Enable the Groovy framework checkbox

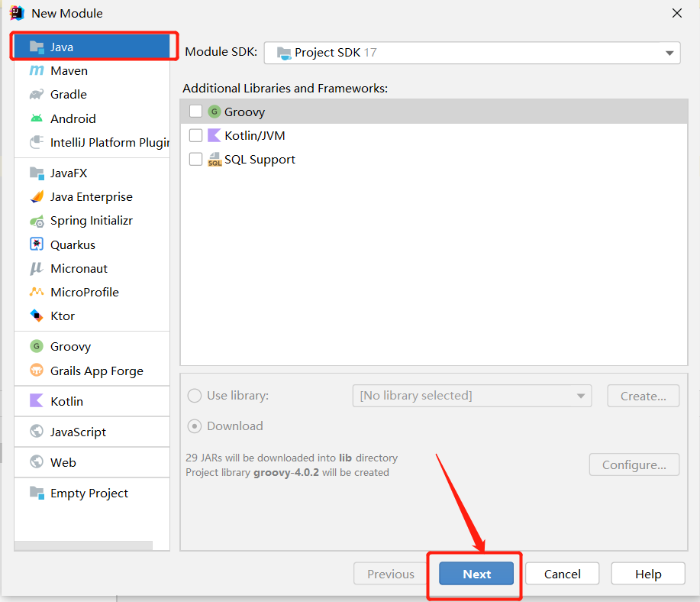(195, 112)
